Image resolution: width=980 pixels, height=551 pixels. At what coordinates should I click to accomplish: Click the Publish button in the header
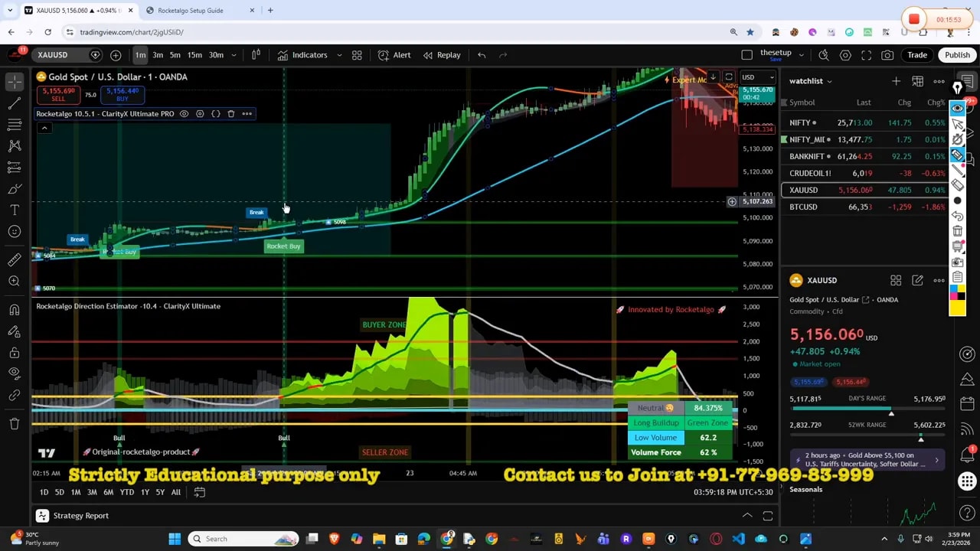(x=957, y=54)
